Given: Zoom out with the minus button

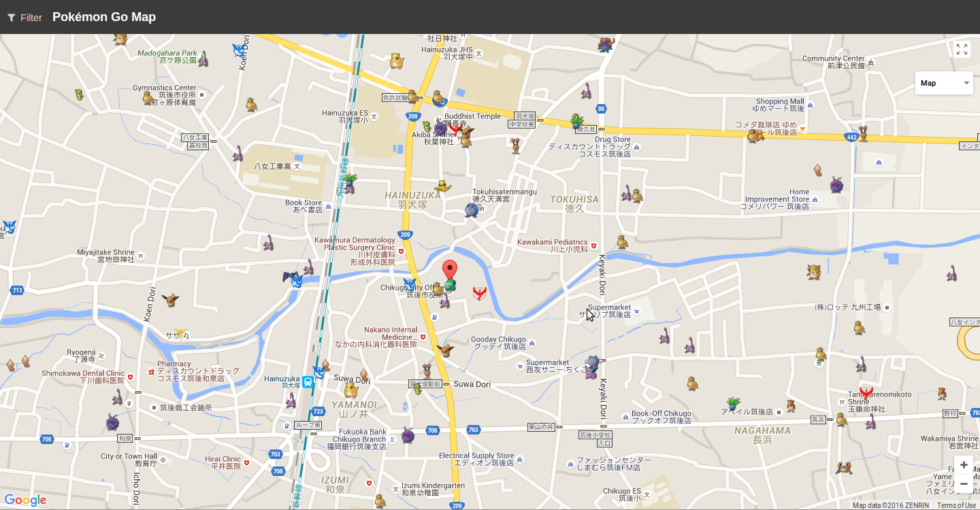Looking at the screenshot, I should (x=964, y=483).
